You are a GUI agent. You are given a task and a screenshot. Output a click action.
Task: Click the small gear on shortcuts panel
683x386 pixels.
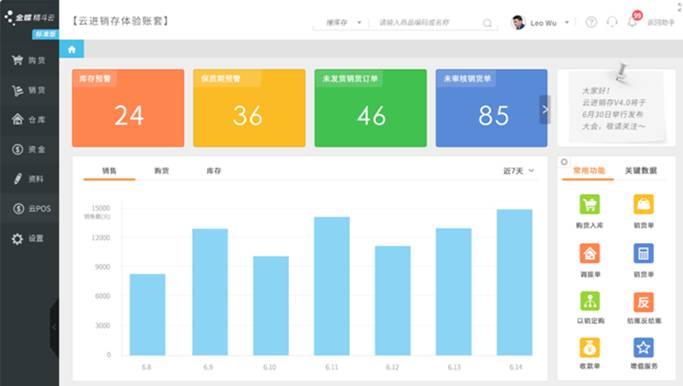(x=564, y=162)
